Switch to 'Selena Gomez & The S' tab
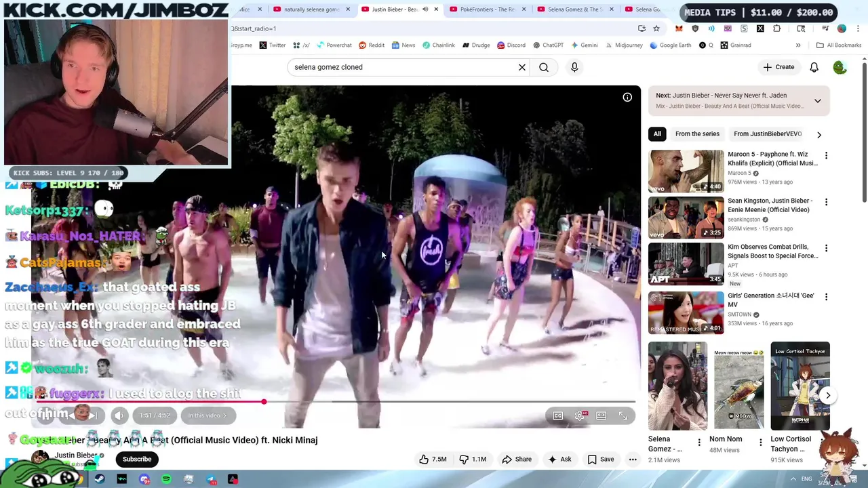This screenshot has height=488, width=868. pyautogui.click(x=574, y=9)
